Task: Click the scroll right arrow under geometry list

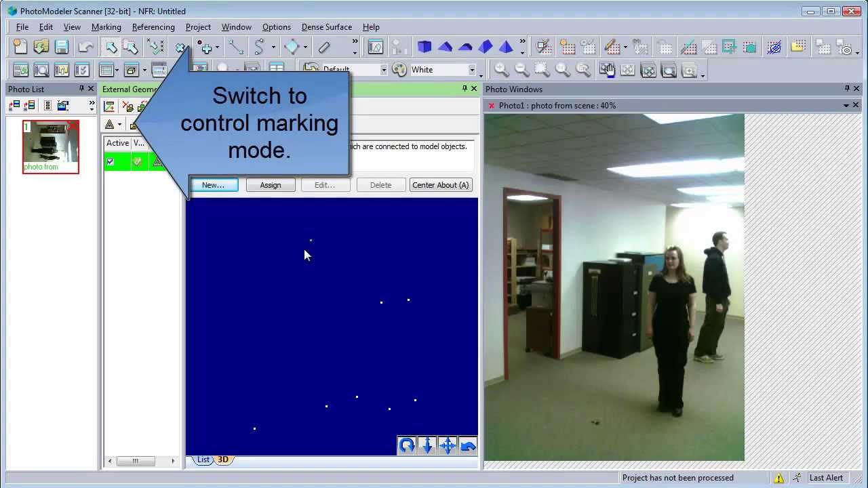Action: pos(173,461)
